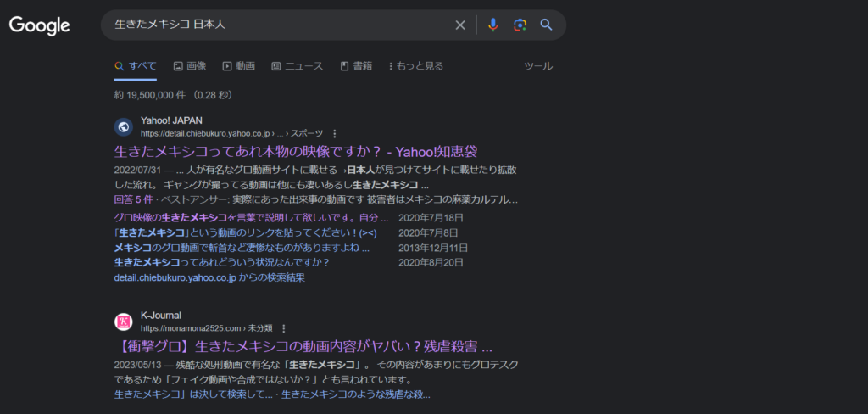
Task: Select the すべて tab
Action: [x=136, y=66]
